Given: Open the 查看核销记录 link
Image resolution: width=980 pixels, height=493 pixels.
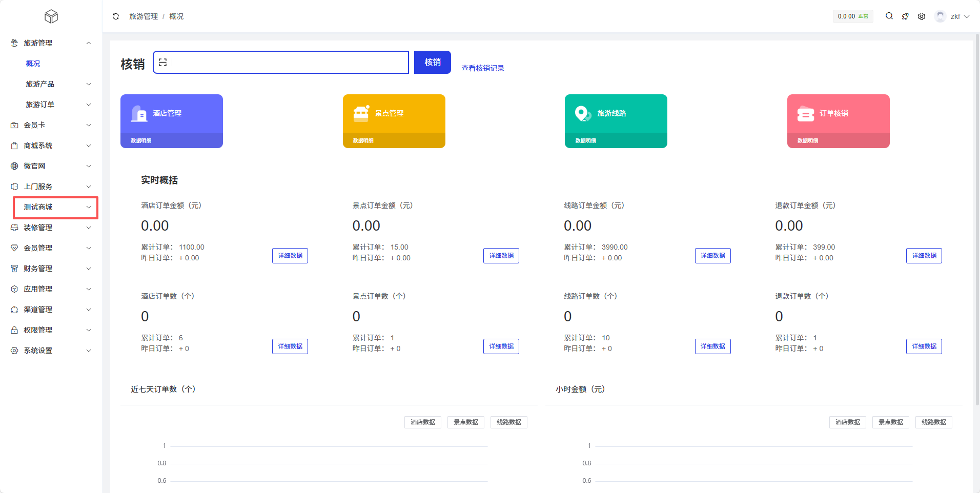Looking at the screenshot, I should [x=482, y=68].
